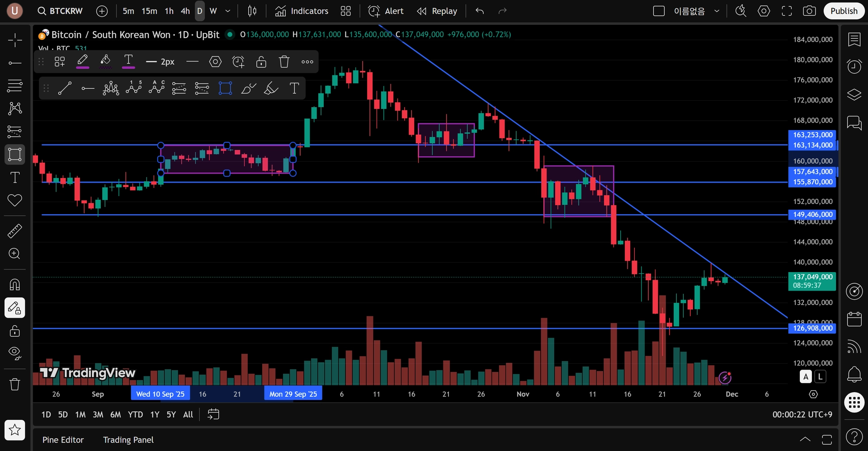
Task: Select the ruler Measure tool
Action: pos(15,231)
